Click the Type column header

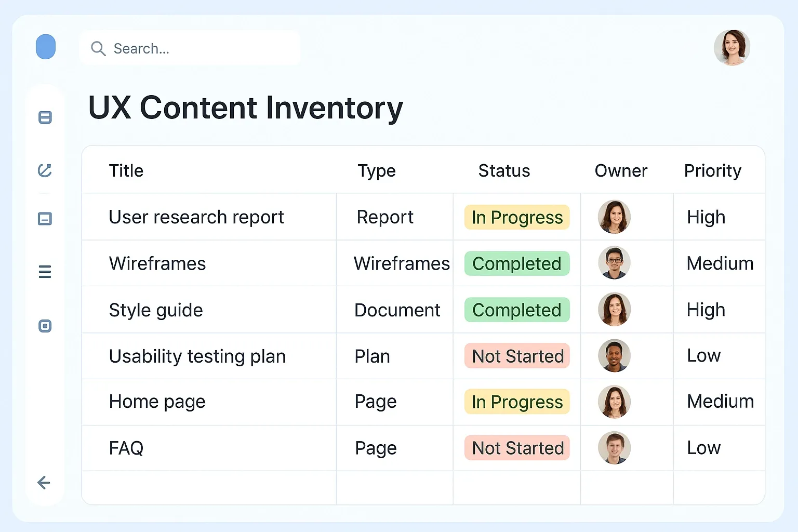pos(377,171)
